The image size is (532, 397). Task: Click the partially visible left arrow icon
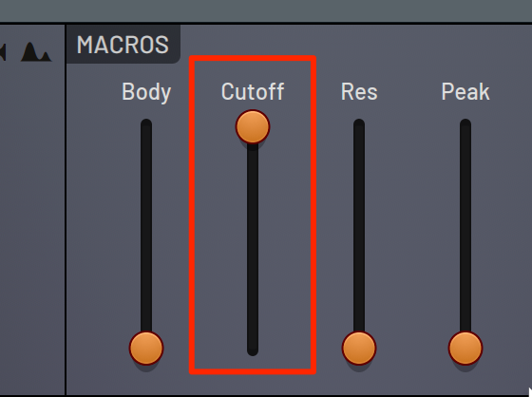(x=3, y=52)
